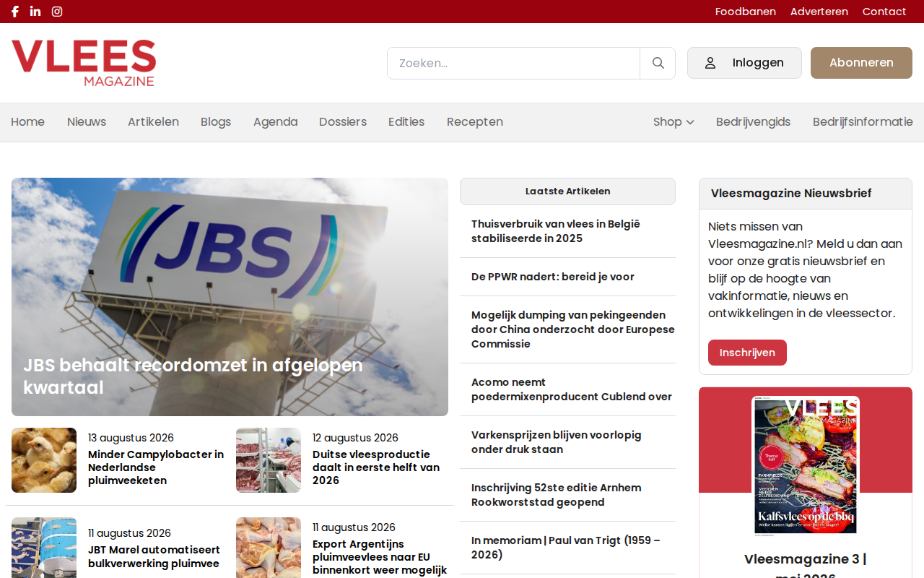
Task: Go to the Home menu item
Action: coord(28,122)
